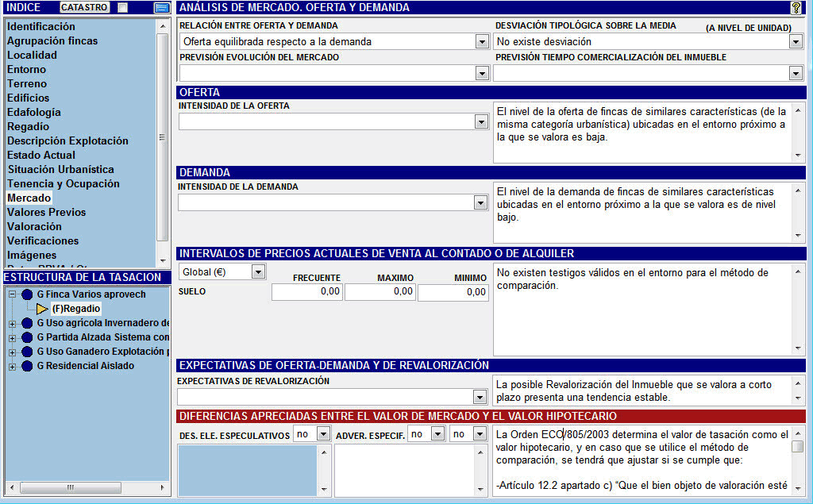Click the SUELO Frecuente price field
The height and width of the screenshot is (504, 813).
(x=307, y=292)
